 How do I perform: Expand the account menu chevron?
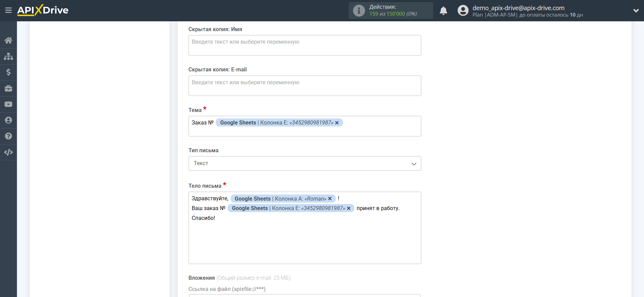[x=636, y=11]
